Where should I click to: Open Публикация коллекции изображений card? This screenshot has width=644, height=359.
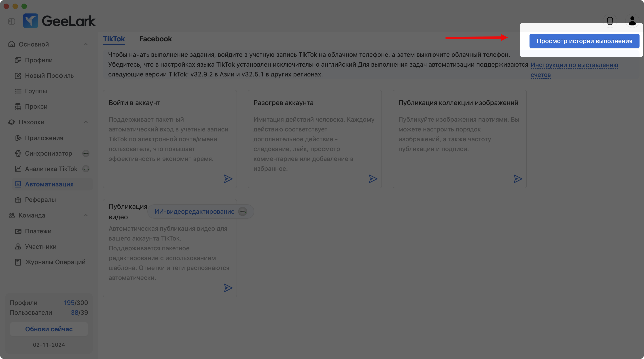pos(460,139)
